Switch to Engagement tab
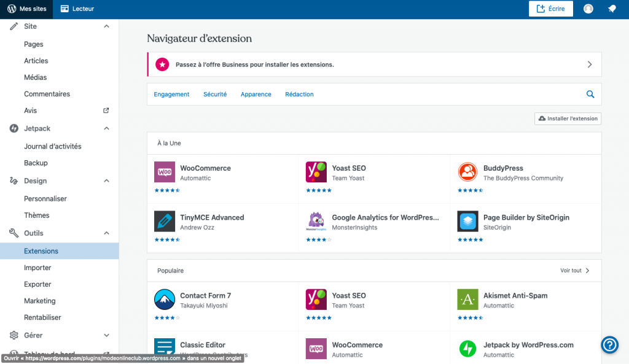The height and width of the screenshot is (364, 629). tap(171, 94)
